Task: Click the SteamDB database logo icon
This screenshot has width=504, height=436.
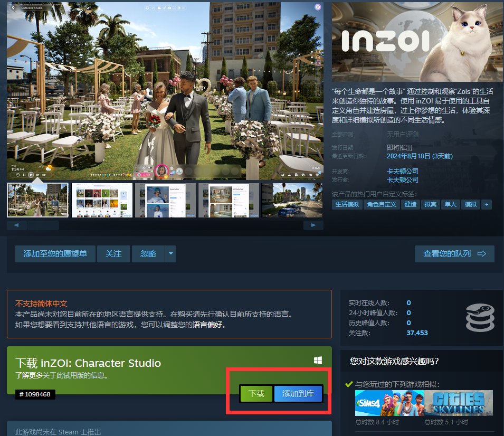Action: point(480,317)
